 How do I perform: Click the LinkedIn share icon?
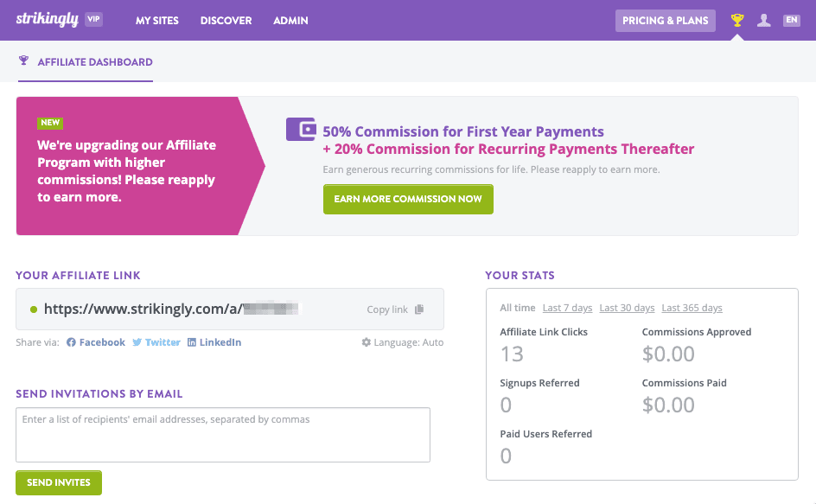pyautogui.click(x=192, y=342)
